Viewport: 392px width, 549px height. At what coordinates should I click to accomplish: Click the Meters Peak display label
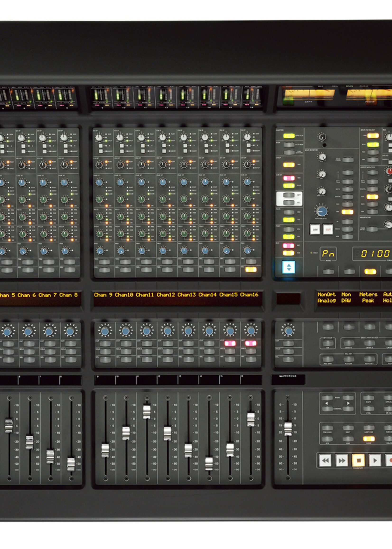pos(368,297)
